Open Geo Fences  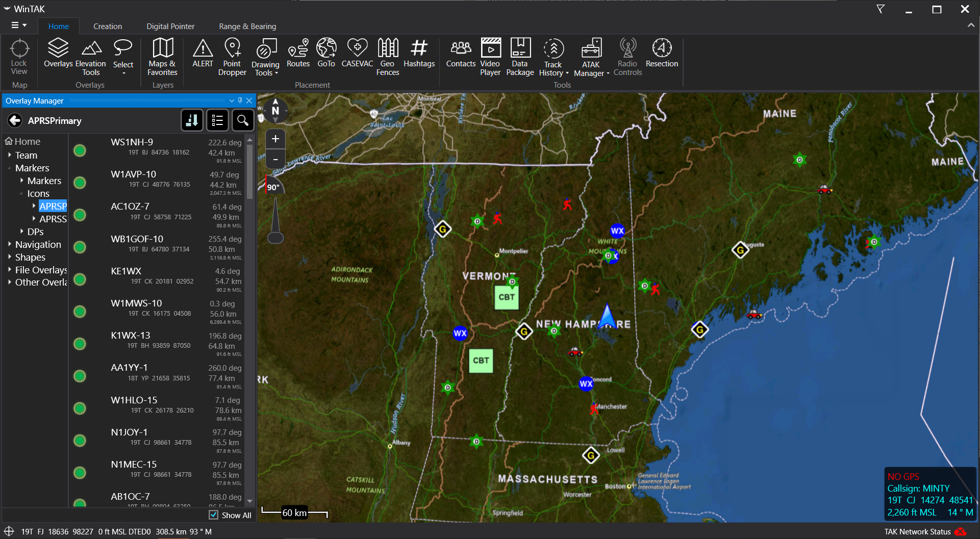coord(388,57)
